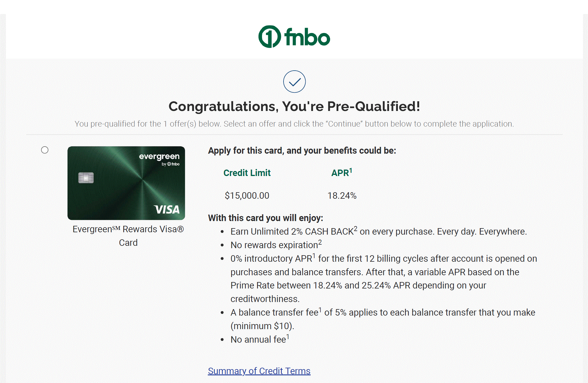Viewport: 588px width, 383px height.
Task: Click the $15,000.00 credit limit value
Action: (x=247, y=195)
